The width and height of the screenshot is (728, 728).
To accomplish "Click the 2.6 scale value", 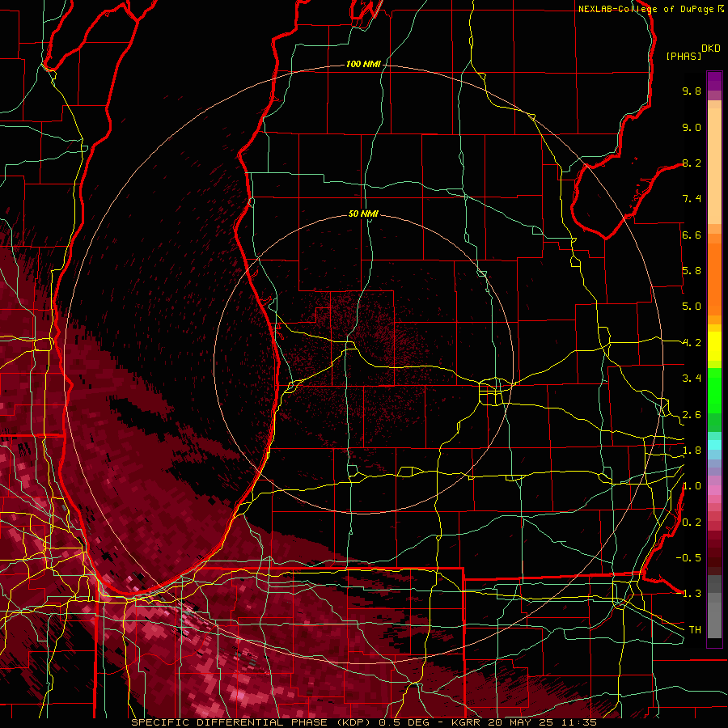I will point(692,414).
